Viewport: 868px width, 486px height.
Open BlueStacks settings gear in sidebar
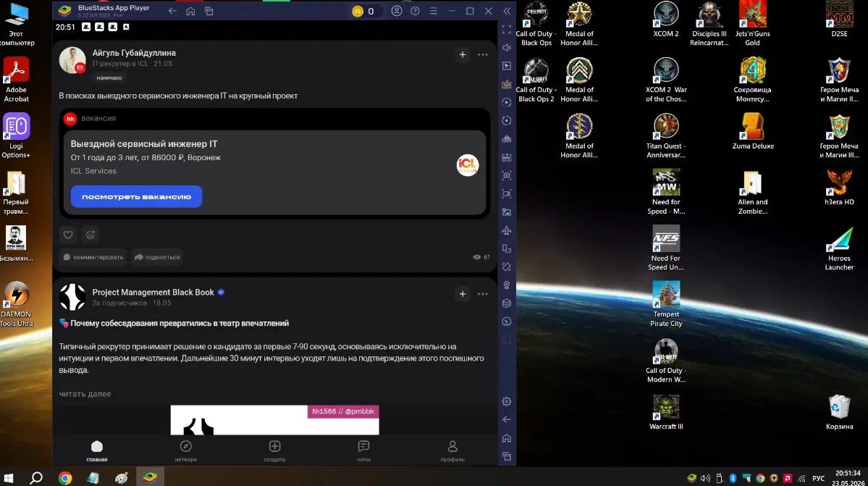[x=507, y=401]
